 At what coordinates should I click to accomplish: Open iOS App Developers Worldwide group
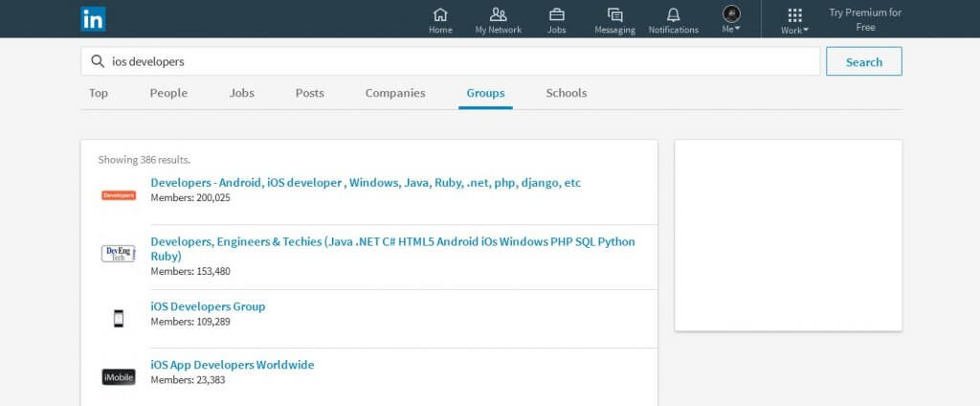(x=233, y=365)
